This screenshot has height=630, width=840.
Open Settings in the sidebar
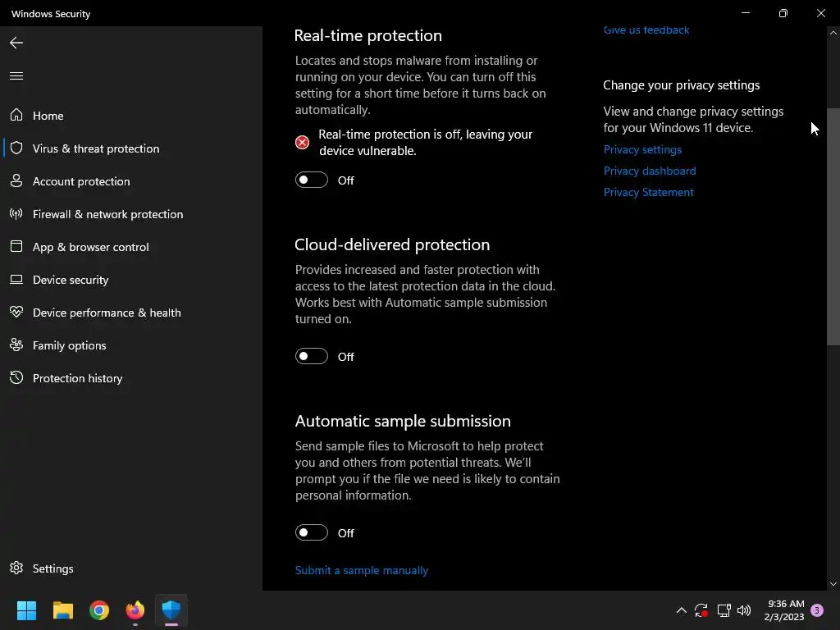(x=52, y=568)
